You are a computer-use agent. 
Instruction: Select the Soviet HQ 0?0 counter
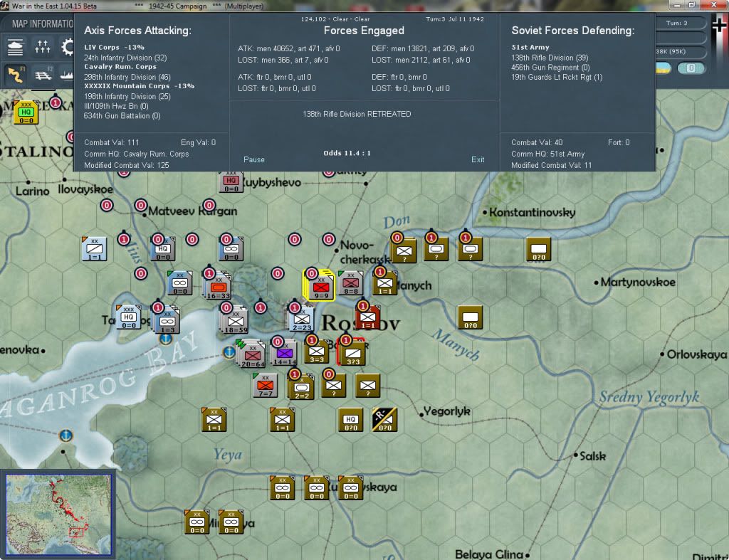(350, 420)
